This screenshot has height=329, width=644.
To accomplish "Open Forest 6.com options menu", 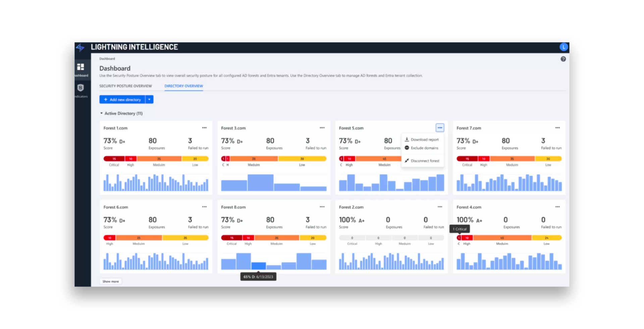I will (205, 207).
